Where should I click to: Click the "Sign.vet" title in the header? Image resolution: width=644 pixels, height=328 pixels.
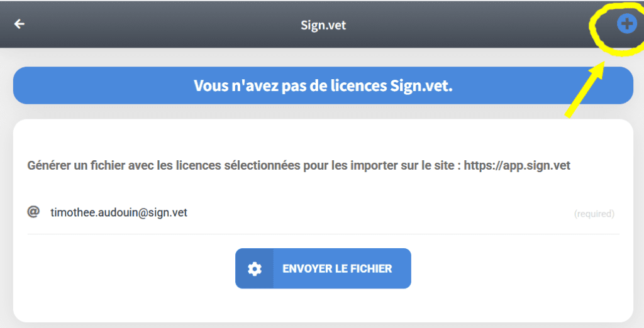pos(323,25)
